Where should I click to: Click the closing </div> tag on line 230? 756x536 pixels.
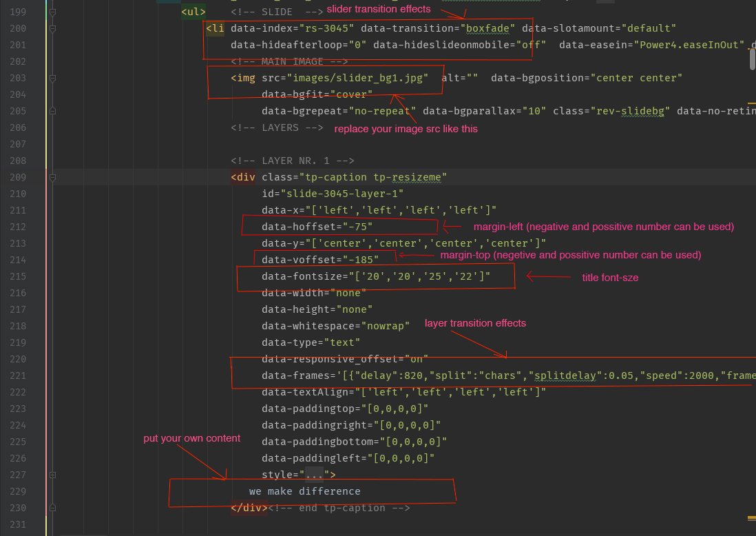click(x=249, y=508)
